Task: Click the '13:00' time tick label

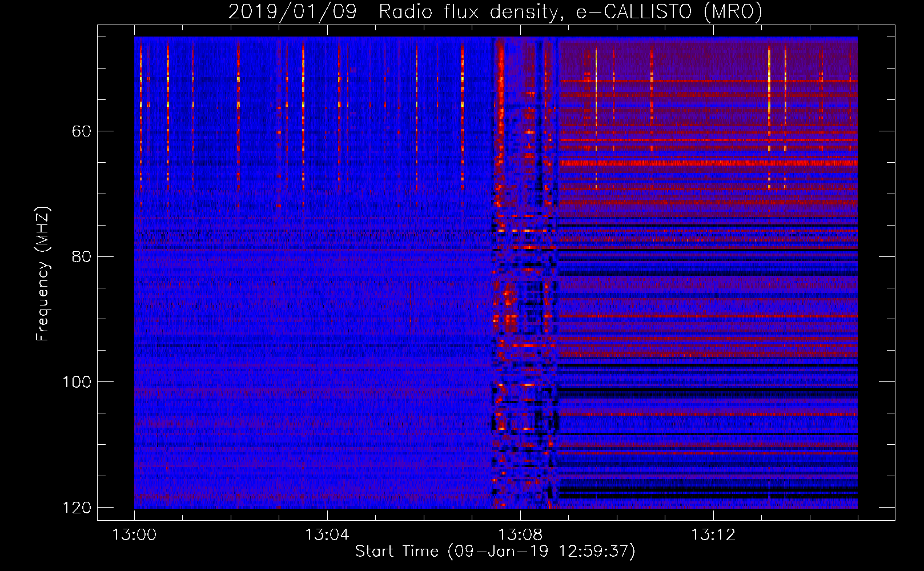Action: point(134,535)
